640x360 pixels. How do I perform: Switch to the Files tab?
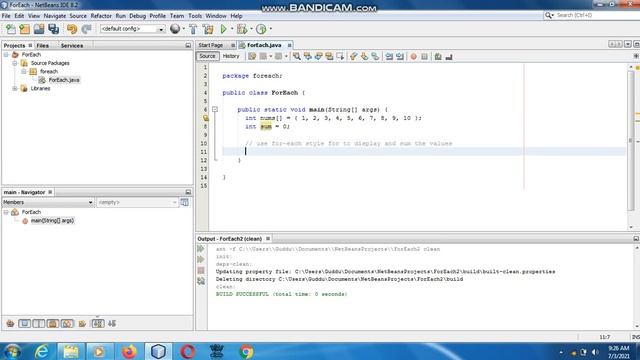click(42, 46)
